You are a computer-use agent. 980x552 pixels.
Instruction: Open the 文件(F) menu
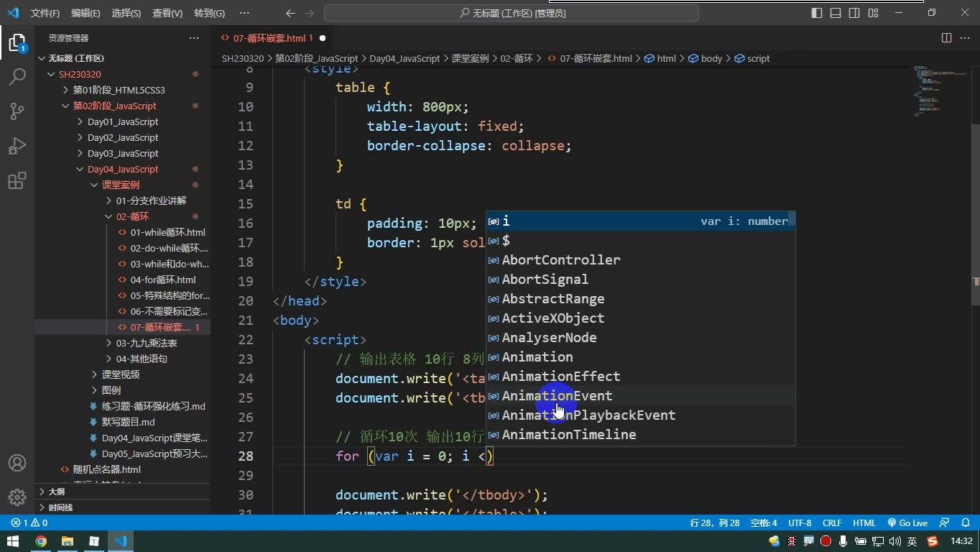click(45, 13)
